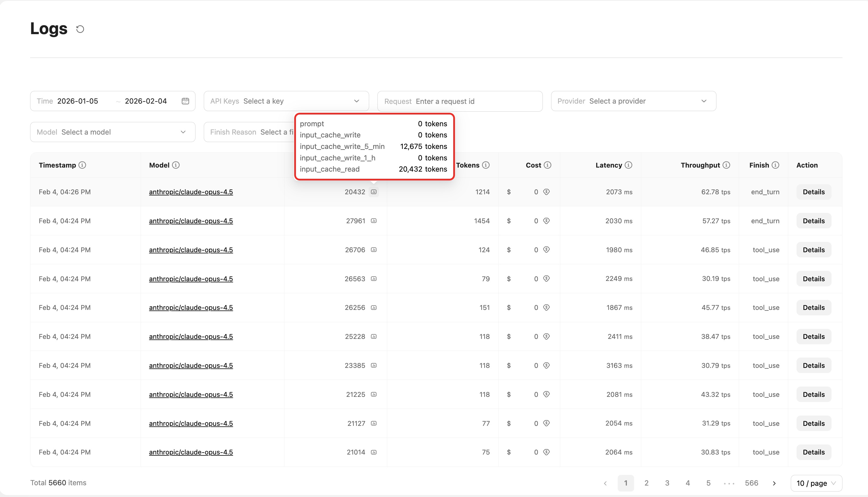Click the Throughput column info icon

click(726, 165)
